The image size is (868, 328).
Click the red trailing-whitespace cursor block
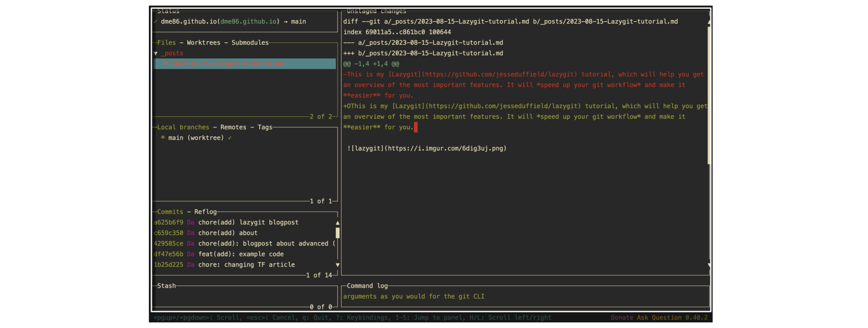(416, 127)
